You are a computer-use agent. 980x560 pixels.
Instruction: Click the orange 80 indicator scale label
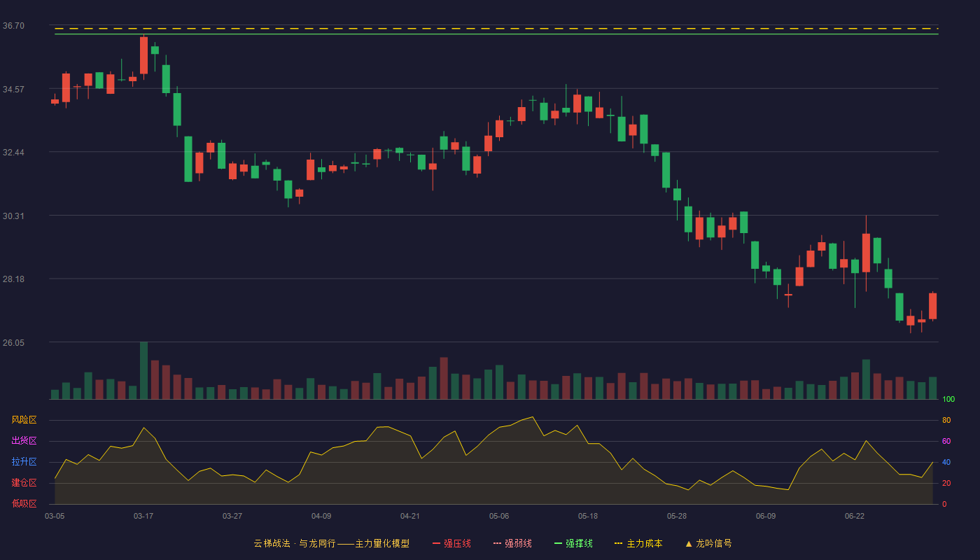pos(946,421)
